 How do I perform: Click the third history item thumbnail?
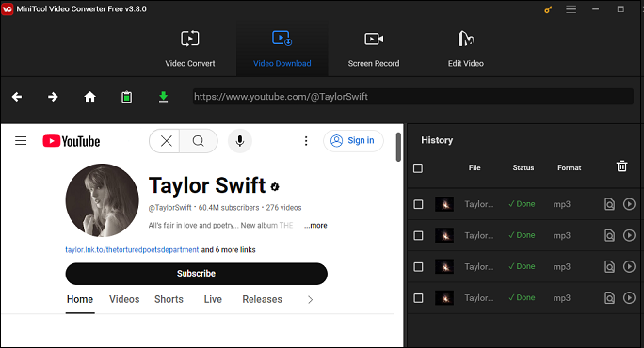pyautogui.click(x=444, y=267)
